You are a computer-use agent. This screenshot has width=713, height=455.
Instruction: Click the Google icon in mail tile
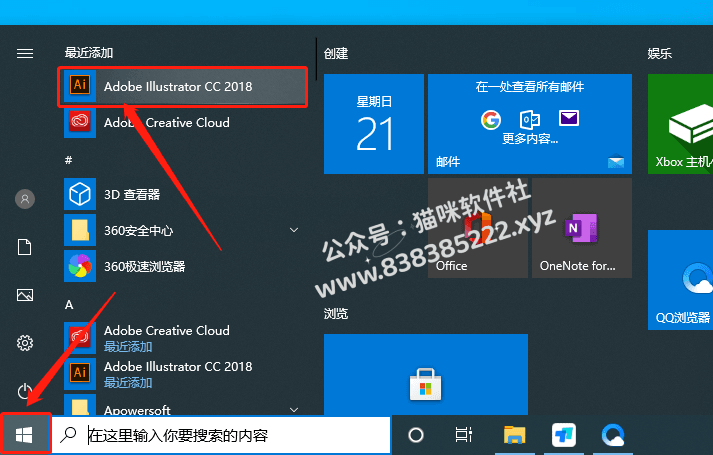491,120
